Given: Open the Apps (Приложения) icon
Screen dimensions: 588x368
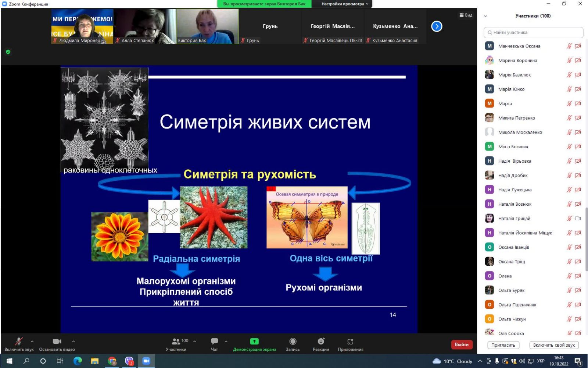Looking at the screenshot, I should (x=350, y=342).
